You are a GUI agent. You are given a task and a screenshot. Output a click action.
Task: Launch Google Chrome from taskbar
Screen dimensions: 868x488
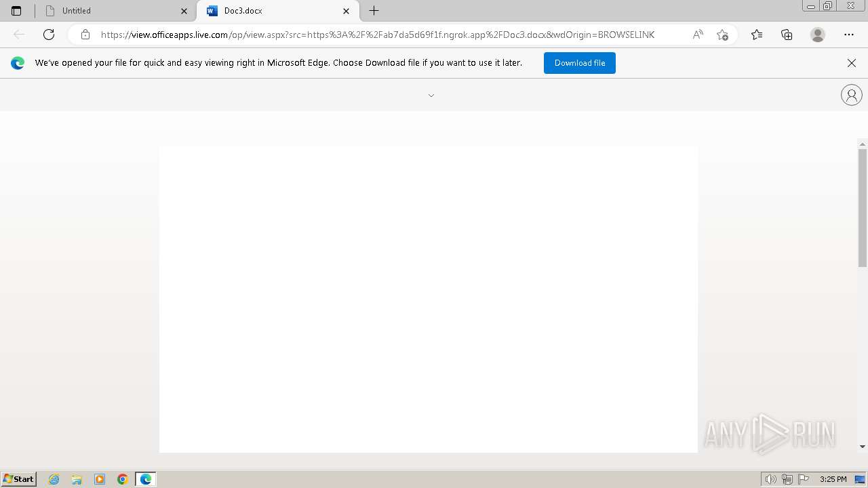[123, 479]
